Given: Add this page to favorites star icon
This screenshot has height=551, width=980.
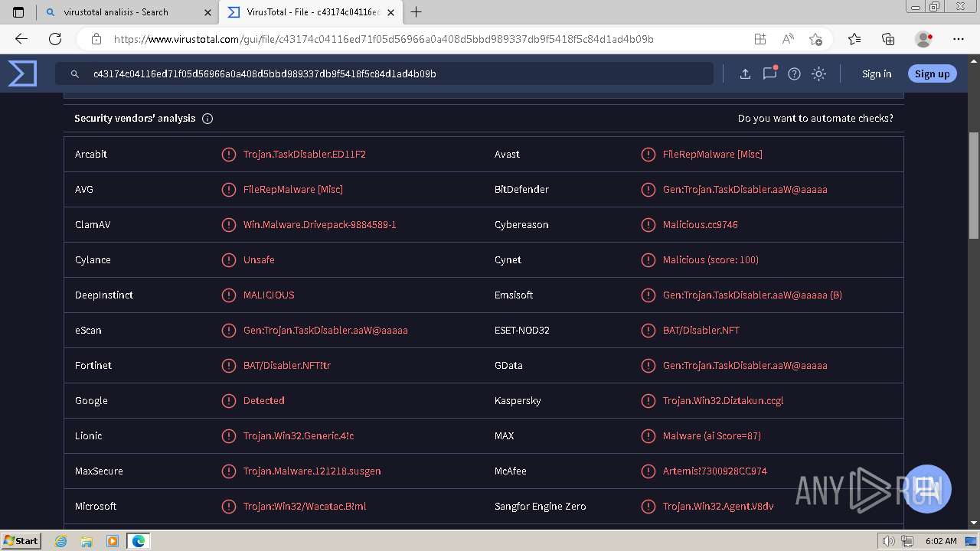Looking at the screenshot, I should coord(815,39).
